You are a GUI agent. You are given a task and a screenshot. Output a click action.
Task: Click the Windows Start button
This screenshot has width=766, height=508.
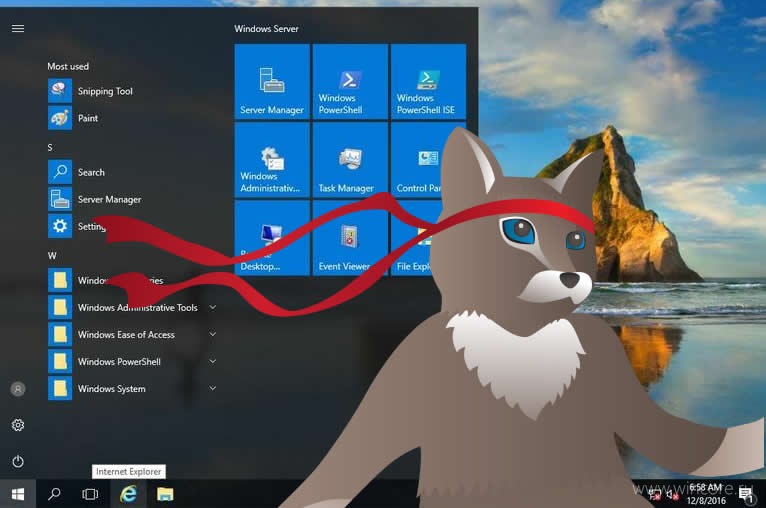click(x=18, y=494)
